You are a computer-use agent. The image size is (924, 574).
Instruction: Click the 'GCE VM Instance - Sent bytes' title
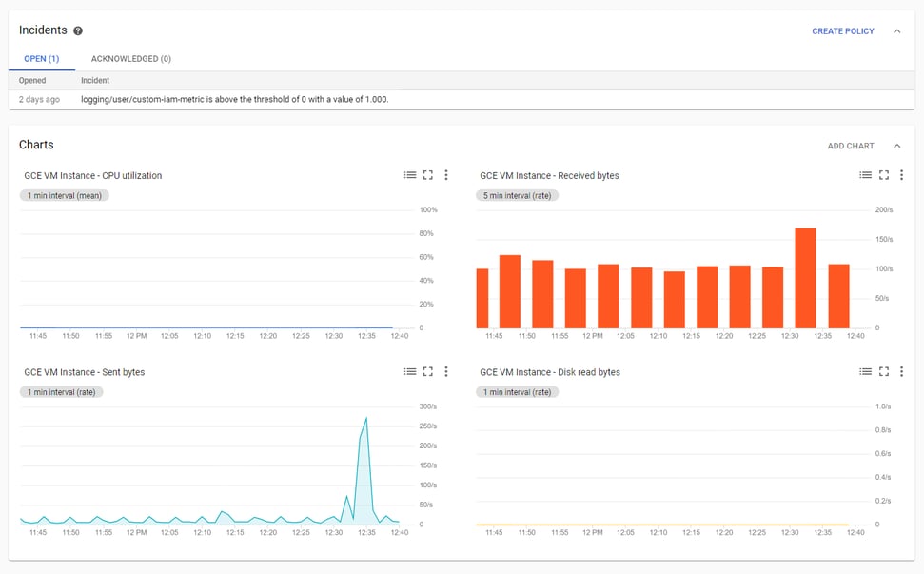tap(85, 372)
